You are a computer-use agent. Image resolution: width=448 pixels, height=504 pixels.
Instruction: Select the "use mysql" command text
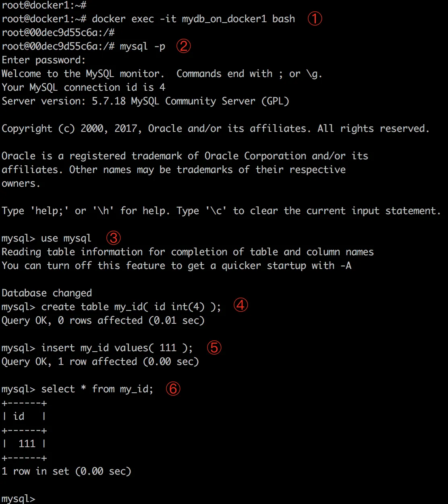click(x=66, y=238)
